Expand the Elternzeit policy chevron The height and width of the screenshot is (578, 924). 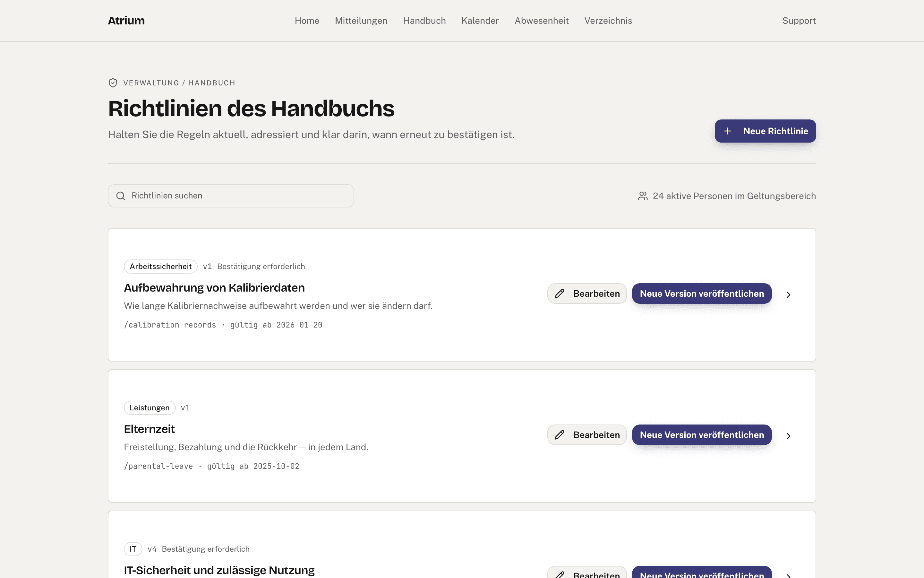point(789,436)
